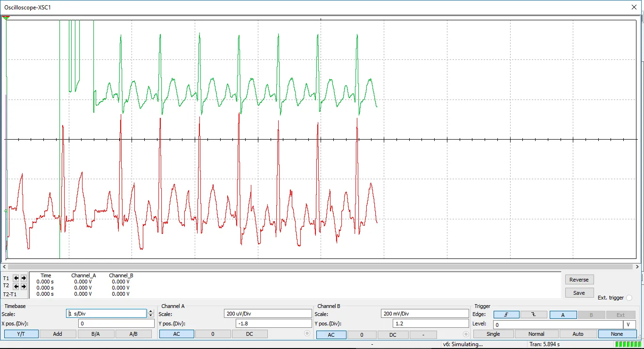Choose Normal trigger mode
The image size is (644, 349).
[x=536, y=334]
